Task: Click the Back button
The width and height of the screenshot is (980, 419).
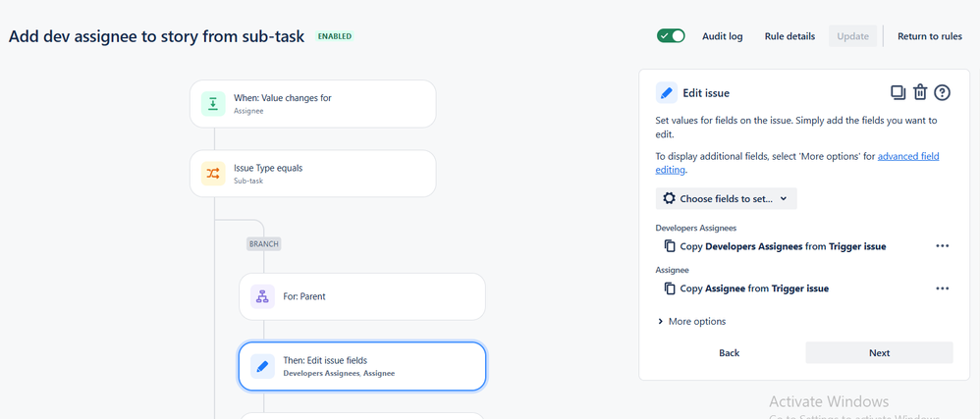Action: tap(730, 353)
